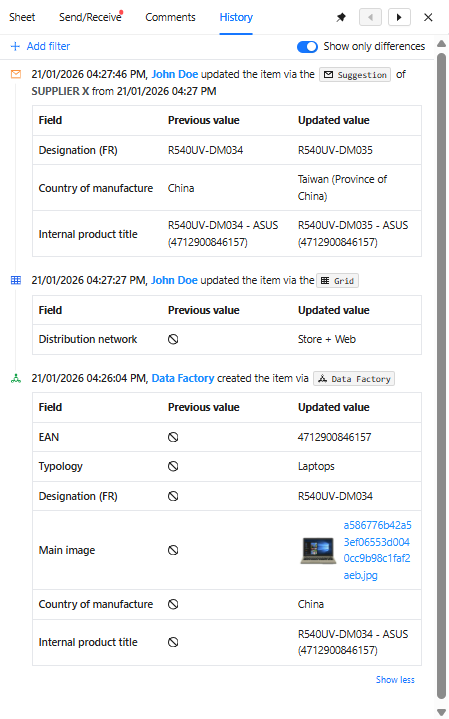449x719 pixels.
Task: Click the SUPPLIER X text in first entry
Action: coord(60,91)
